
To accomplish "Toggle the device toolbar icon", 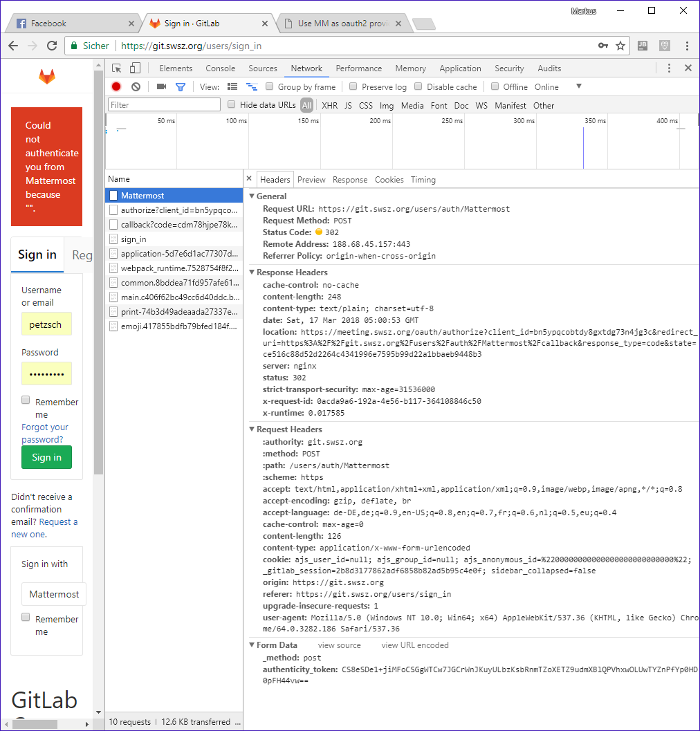I will coord(136,68).
